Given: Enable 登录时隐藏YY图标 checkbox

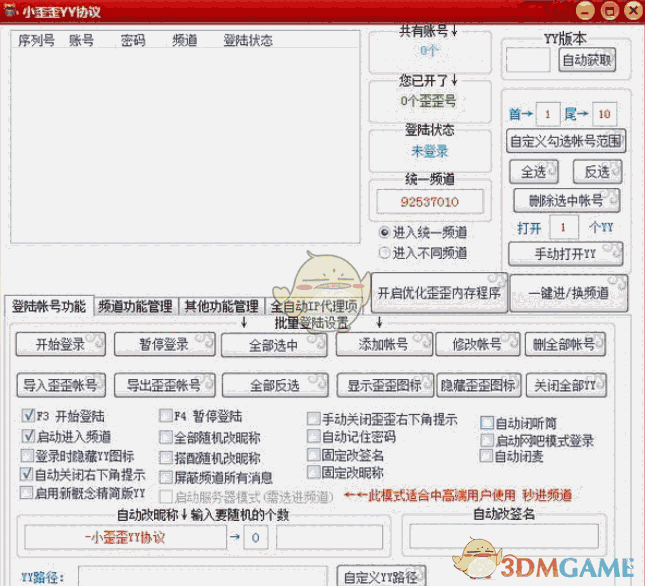Looking at the screenshot, I should click(x=27, y=455).
